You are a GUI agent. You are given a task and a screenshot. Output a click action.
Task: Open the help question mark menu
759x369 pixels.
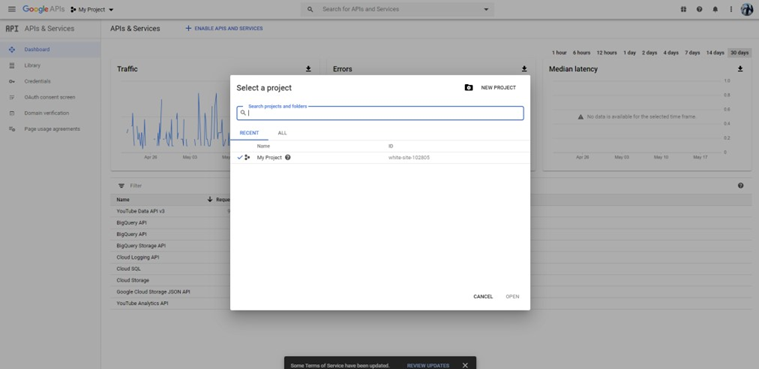pyautogui.click(x=699, y=9)
